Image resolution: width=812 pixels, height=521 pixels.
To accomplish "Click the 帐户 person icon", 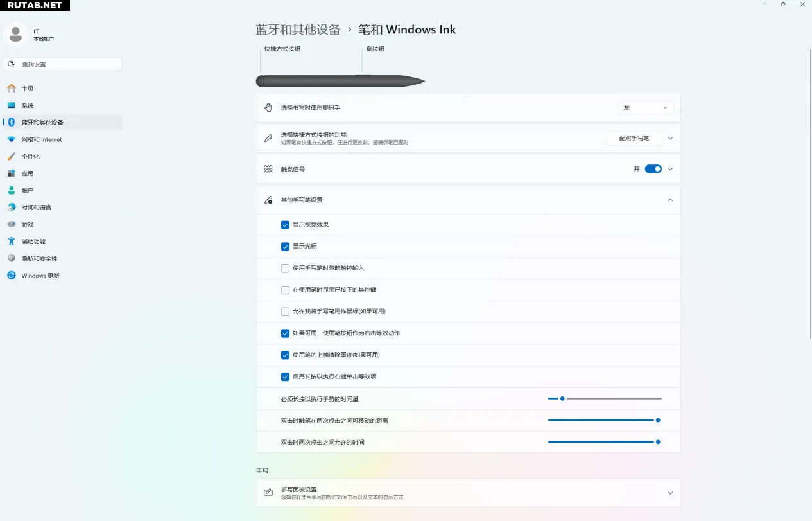I will [12, 190].
